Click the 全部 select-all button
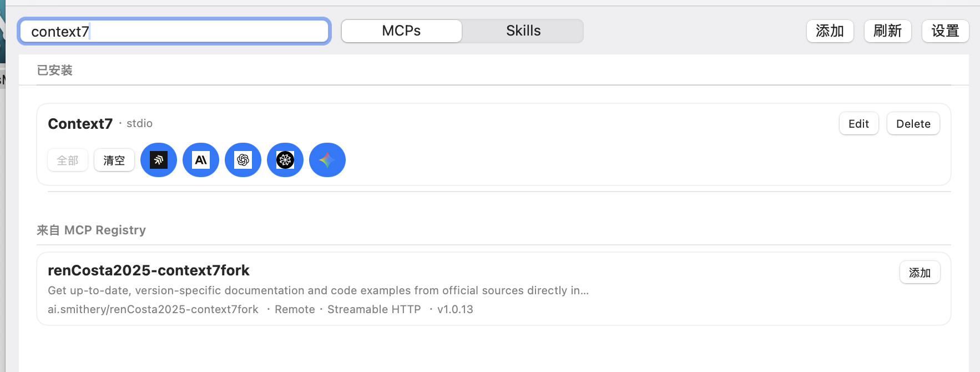The width and height of the screenshot is (980, 372). pos(68,160)
